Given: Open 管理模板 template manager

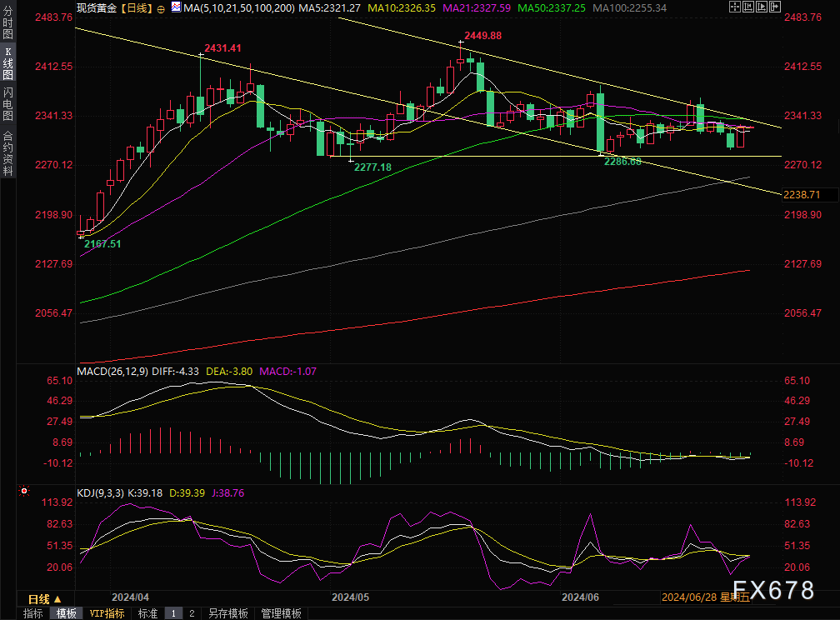Looking at the screenshot, I should point(281,613).
